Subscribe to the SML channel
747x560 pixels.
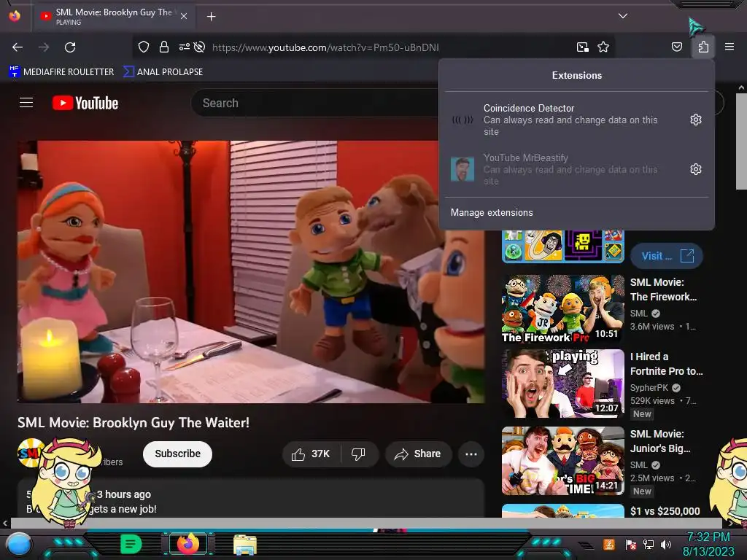[177, 454]
